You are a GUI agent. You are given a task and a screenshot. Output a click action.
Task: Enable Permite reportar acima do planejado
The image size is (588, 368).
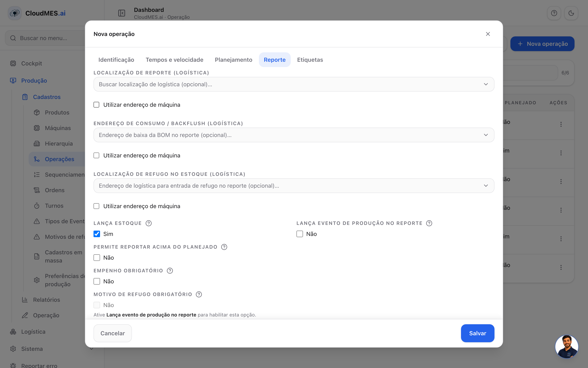(x=97, y=258)
